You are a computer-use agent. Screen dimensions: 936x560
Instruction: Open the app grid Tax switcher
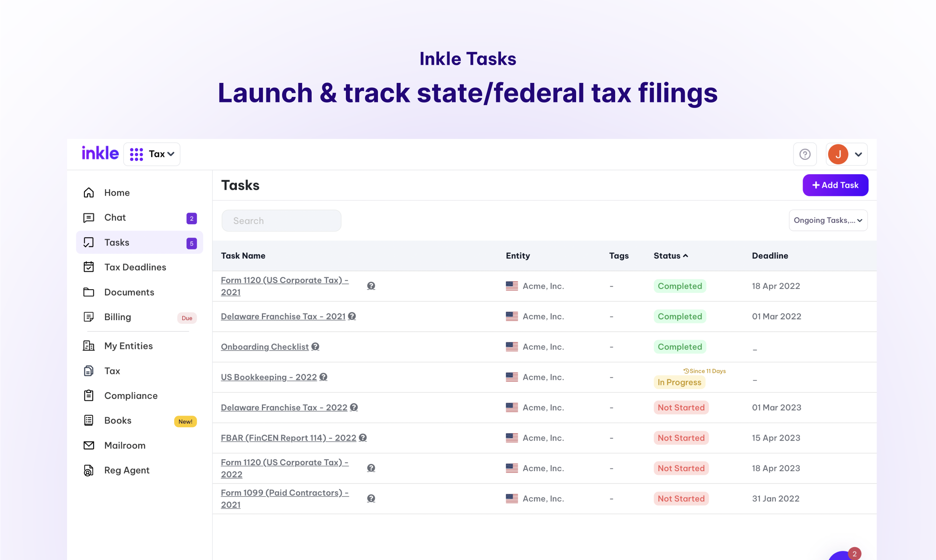152,154
